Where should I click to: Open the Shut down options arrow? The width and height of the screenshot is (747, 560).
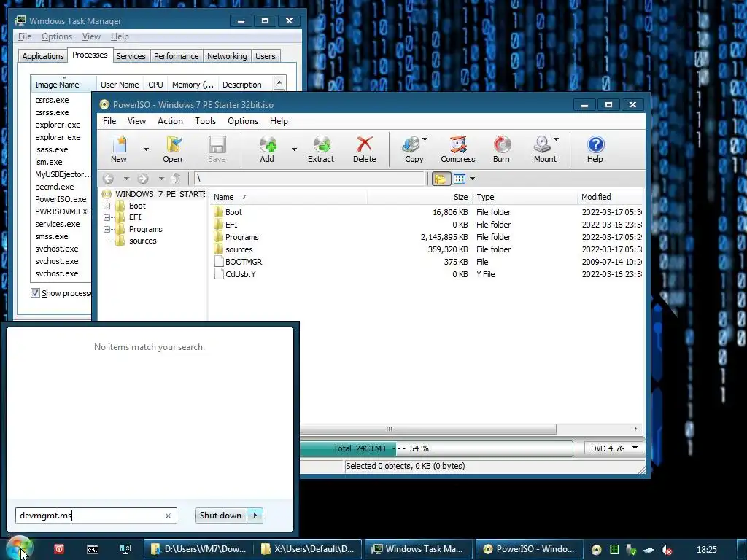(x=255, y=516)
